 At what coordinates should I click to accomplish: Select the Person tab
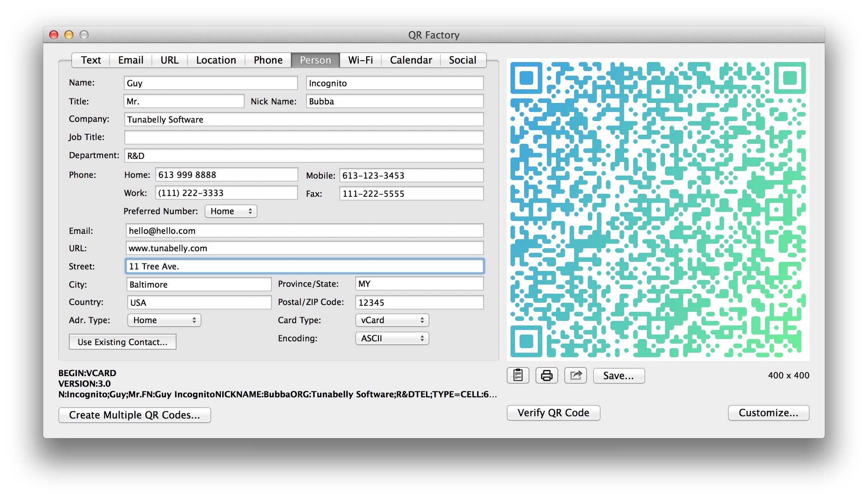315,60
